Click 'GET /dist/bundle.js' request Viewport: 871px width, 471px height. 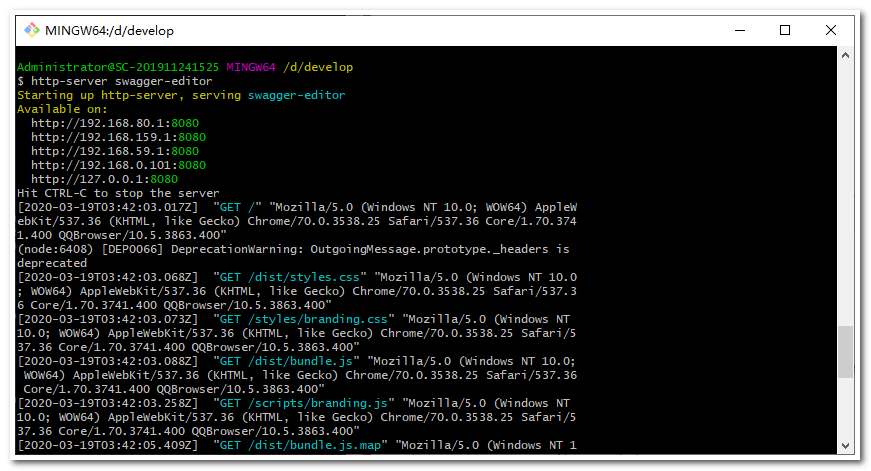(x=286, y=361)
